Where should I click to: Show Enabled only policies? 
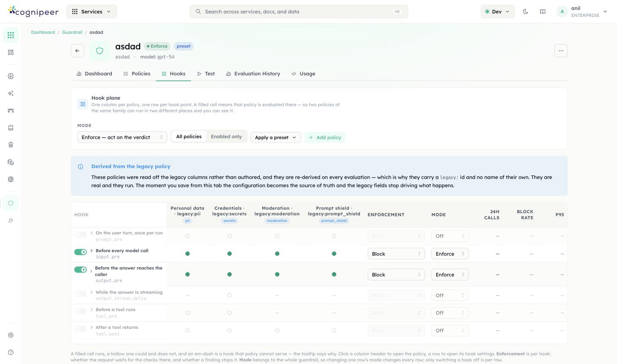click(226, 136)
